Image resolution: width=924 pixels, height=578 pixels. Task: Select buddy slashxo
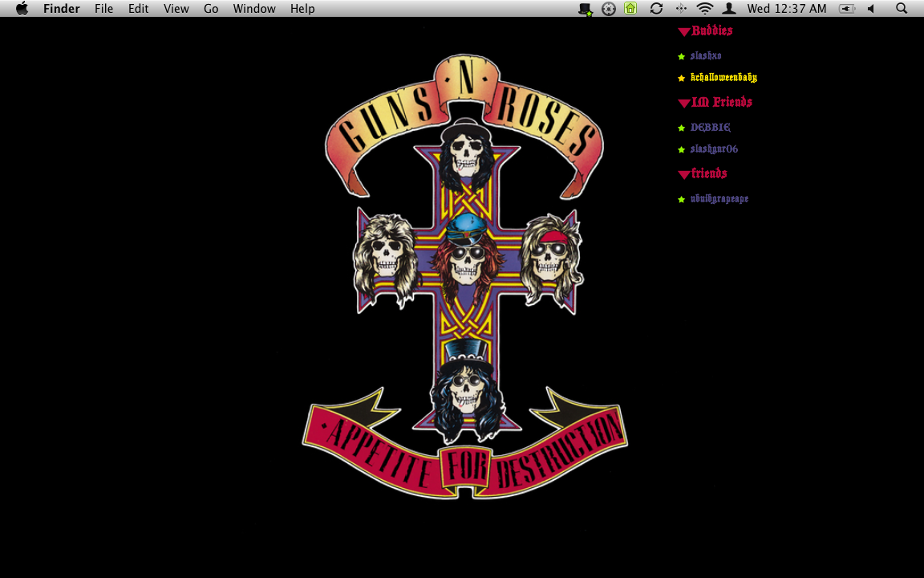click(x=706, y=55)
